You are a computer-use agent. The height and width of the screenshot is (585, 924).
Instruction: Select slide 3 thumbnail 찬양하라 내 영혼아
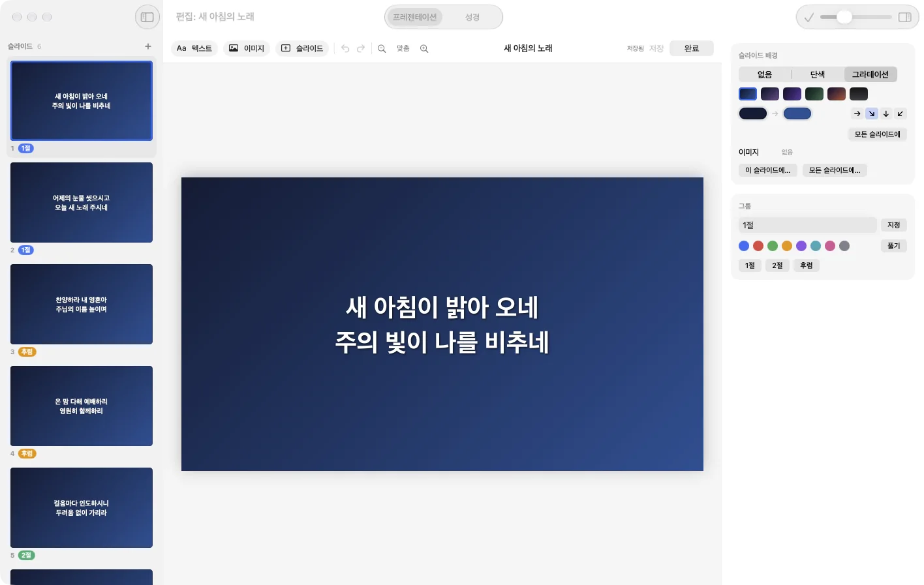[x=82, y=305]
